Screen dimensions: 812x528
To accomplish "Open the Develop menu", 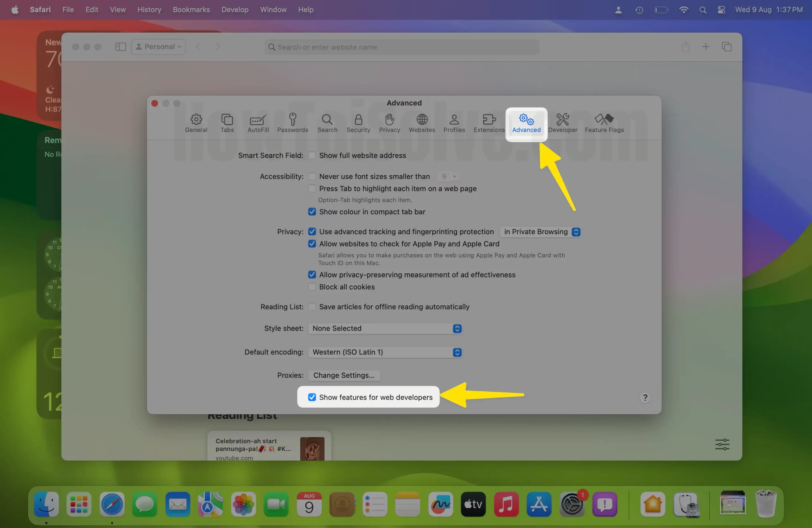I will [235, 10].
